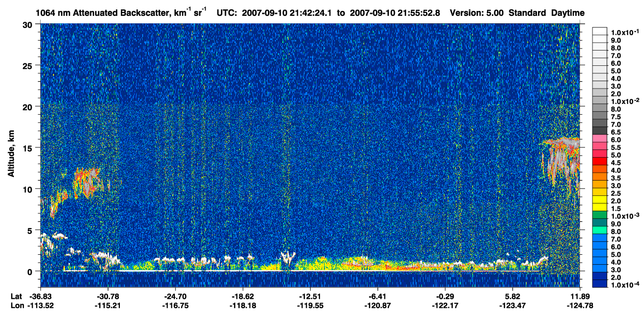Screen dimensions: 644x330
Task: Click latitude value 11.89
Action: (580, 296)
